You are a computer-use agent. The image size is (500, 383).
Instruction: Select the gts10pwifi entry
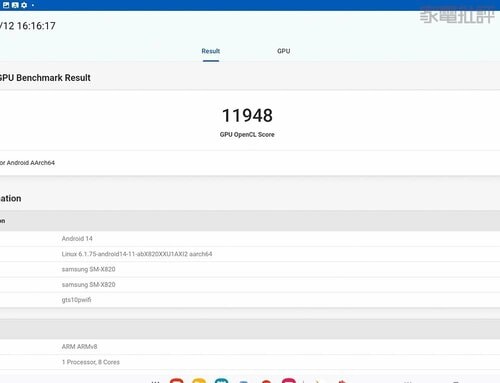[x=76, y=300]
